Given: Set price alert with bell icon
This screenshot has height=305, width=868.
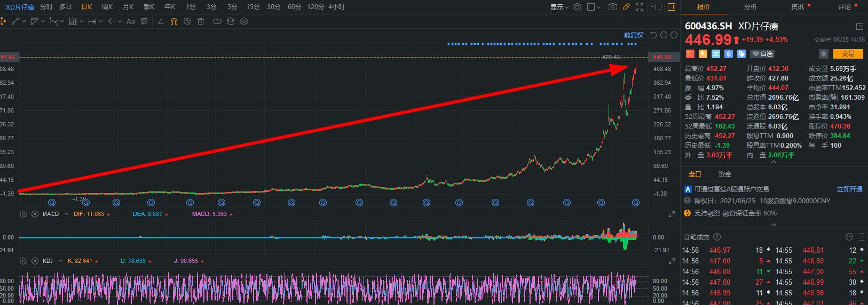Looking at the screenshot, I should click(x=824, y=54).
